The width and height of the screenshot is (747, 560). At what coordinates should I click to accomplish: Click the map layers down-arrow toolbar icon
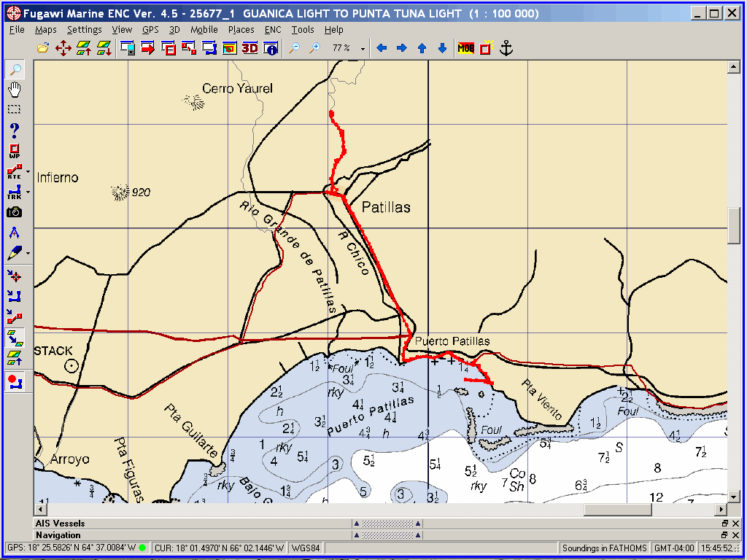pyautogui.click(x=104, y=48)
